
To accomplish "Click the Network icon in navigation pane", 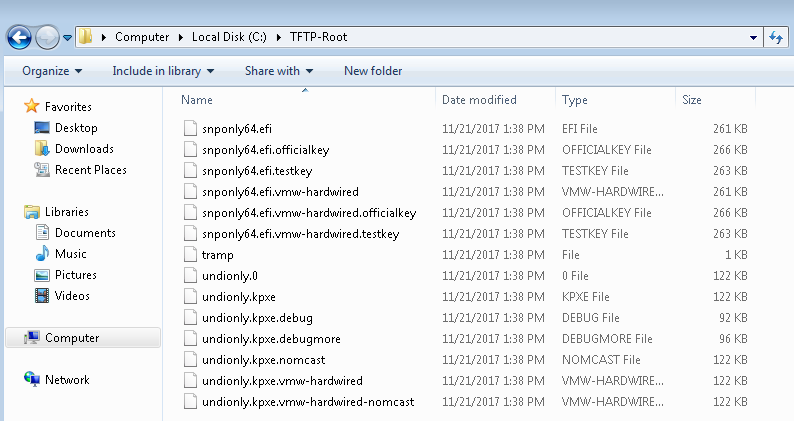I will tap(31, 379).
